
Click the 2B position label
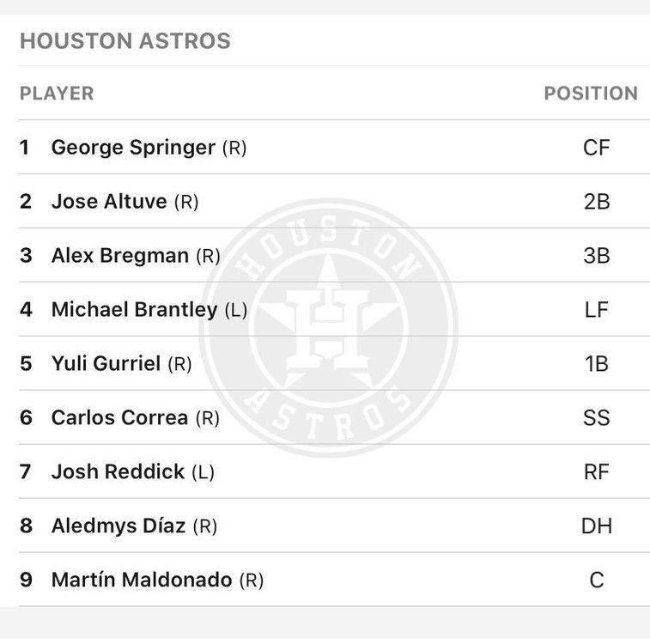click(596, 202)
